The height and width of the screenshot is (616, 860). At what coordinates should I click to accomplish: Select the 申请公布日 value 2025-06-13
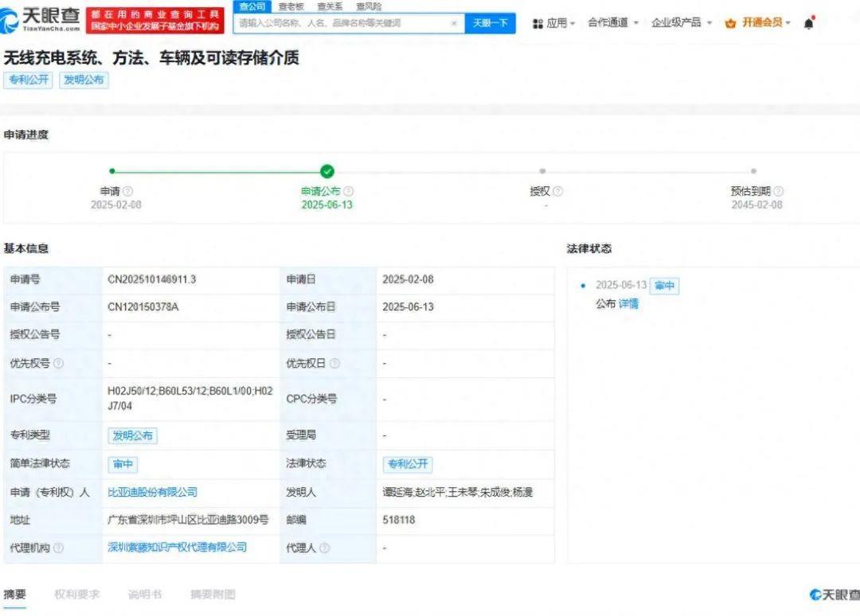[408, 307]
